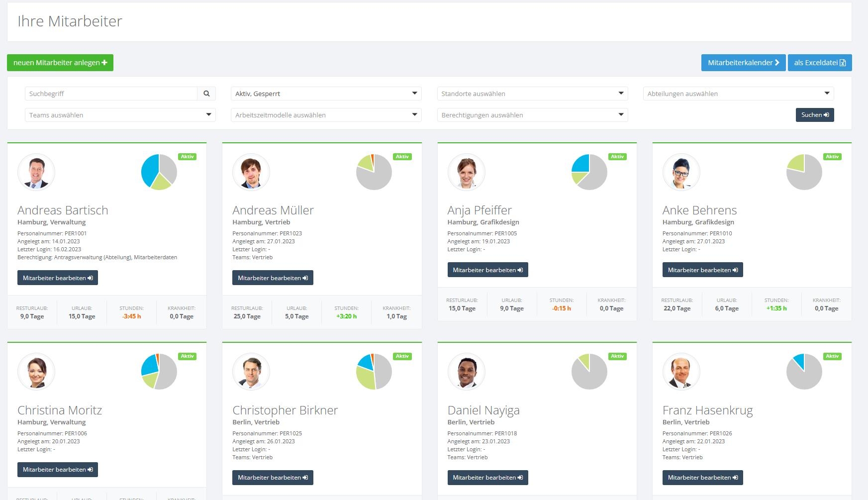Click Aktiv badge on Anja Pfeiffer card
This screenshot has width=868, height=500.
[x=617, y=157]
